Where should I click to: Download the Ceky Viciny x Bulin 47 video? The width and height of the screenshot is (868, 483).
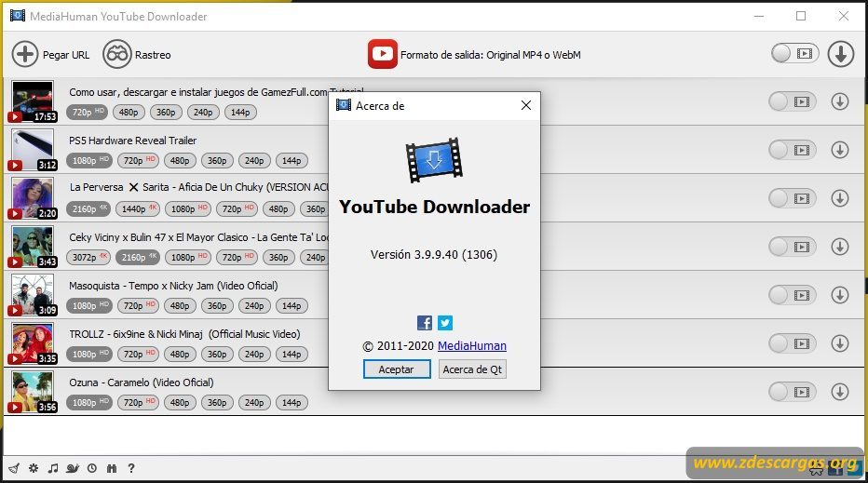tap(840, 247)
